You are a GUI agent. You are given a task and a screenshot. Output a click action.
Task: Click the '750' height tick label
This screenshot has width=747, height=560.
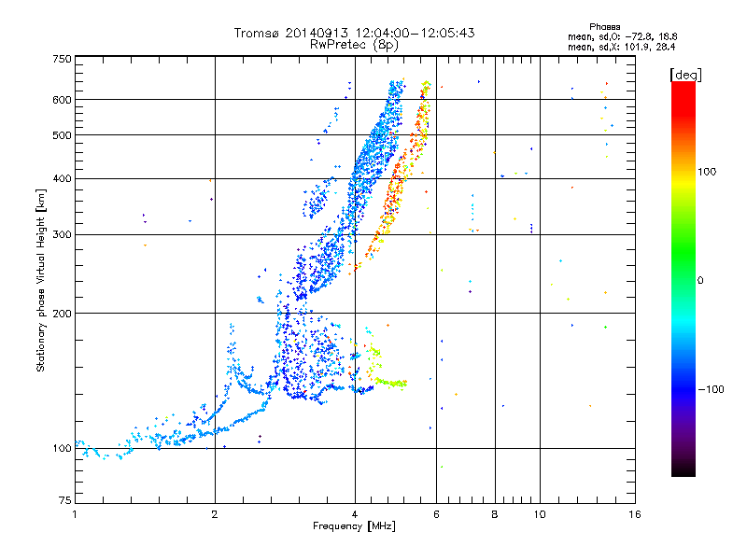click(x=62, y=59)
